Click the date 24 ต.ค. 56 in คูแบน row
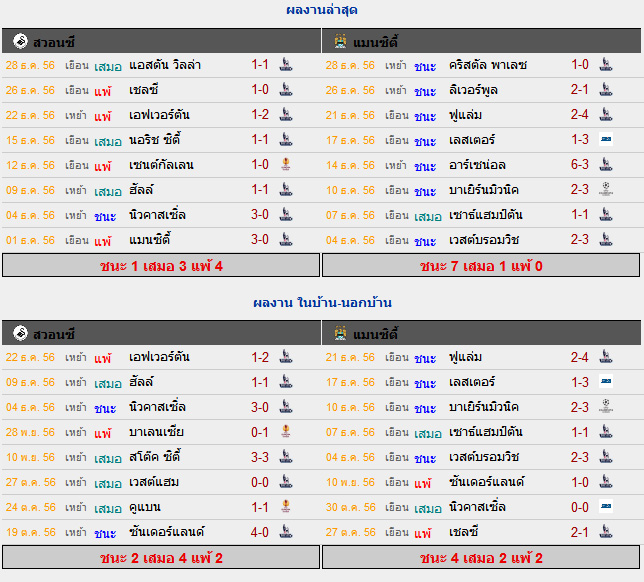This screenshot has width=644, height=582. [30, 507]
